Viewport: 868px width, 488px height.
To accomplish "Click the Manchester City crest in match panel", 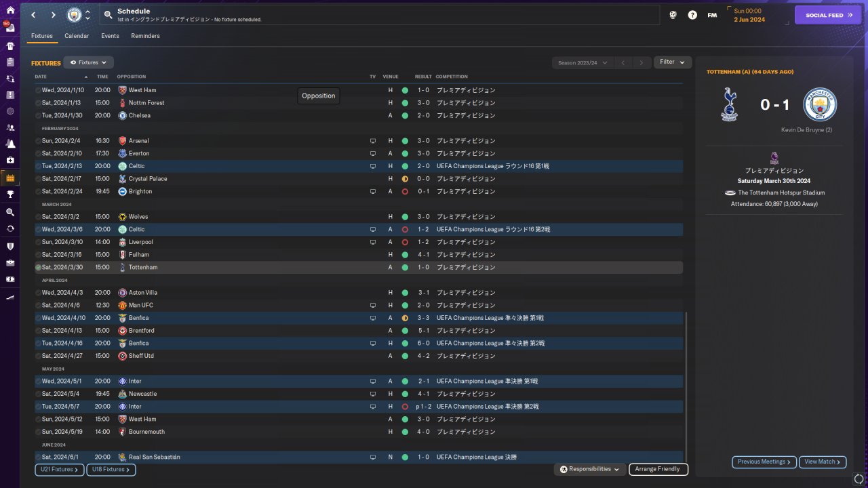I will tap(820, 104).
